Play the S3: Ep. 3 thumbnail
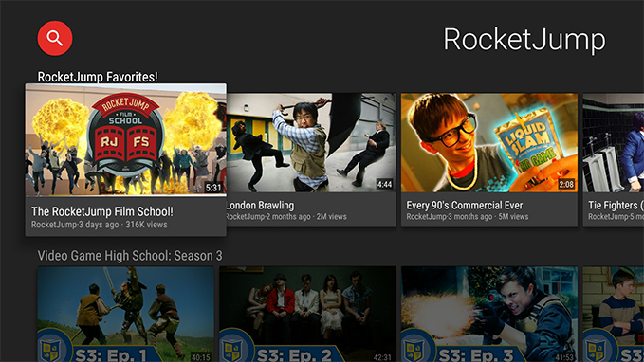644x362 pixels. pyautogui.click(x=489, y=315)
